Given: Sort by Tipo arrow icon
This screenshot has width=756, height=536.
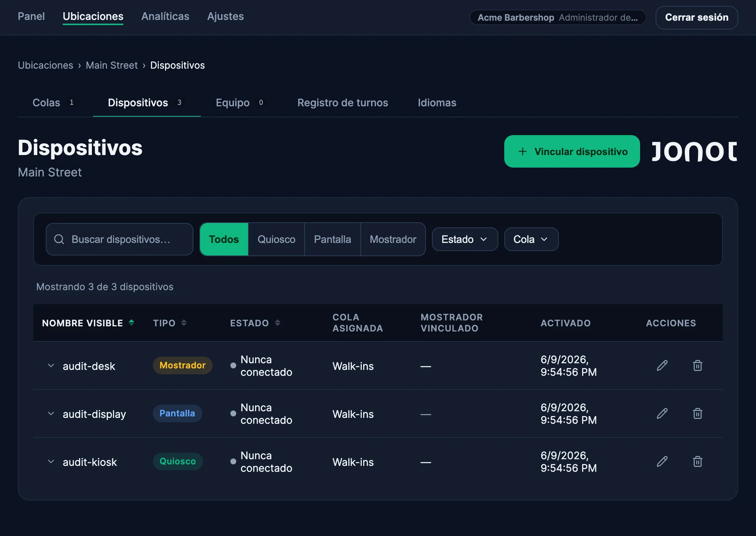Looking at the screenshot, I should point(184,323).
